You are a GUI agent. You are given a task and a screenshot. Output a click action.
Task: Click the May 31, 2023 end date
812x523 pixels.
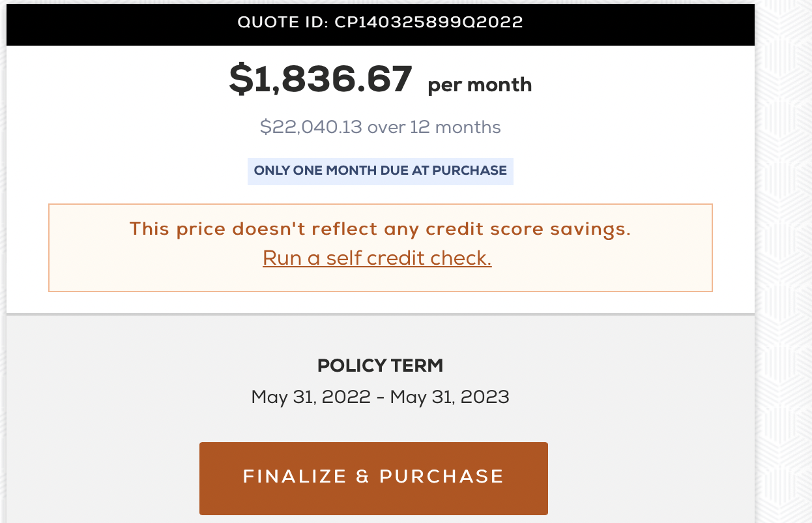[x=450, y=396]
